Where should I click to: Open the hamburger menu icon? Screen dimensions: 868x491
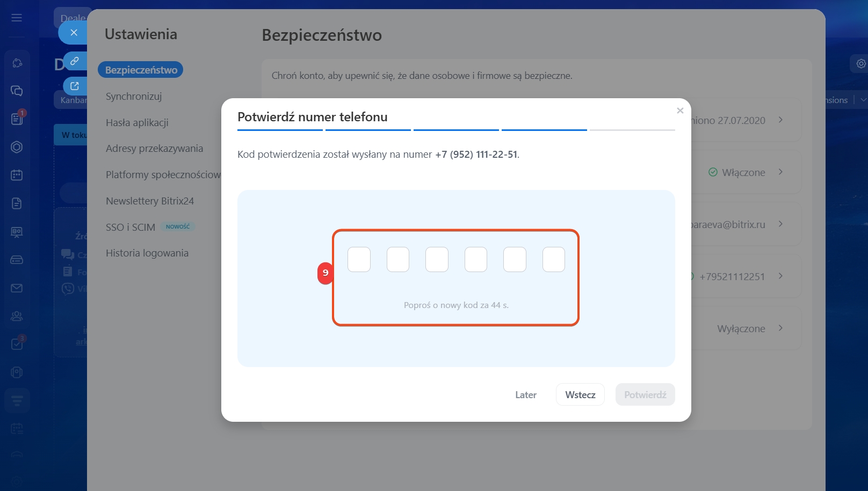(17, 18)
